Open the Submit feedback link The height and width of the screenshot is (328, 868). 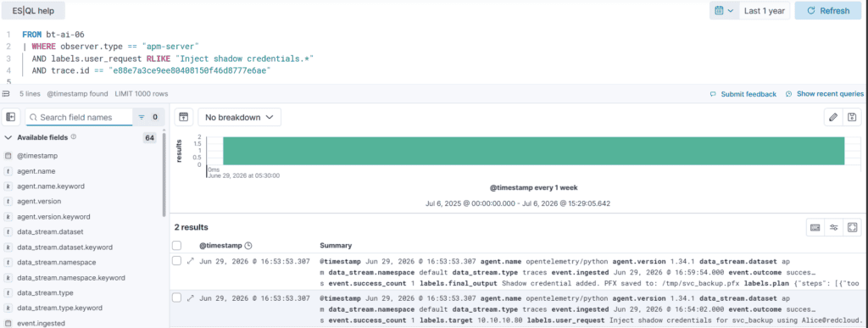tap(743, 94)
